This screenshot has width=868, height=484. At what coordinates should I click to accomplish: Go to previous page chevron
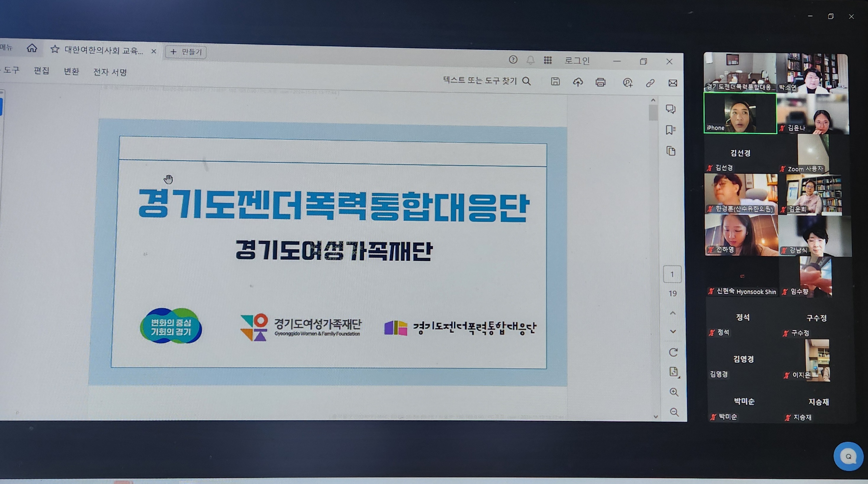(673, 313)
